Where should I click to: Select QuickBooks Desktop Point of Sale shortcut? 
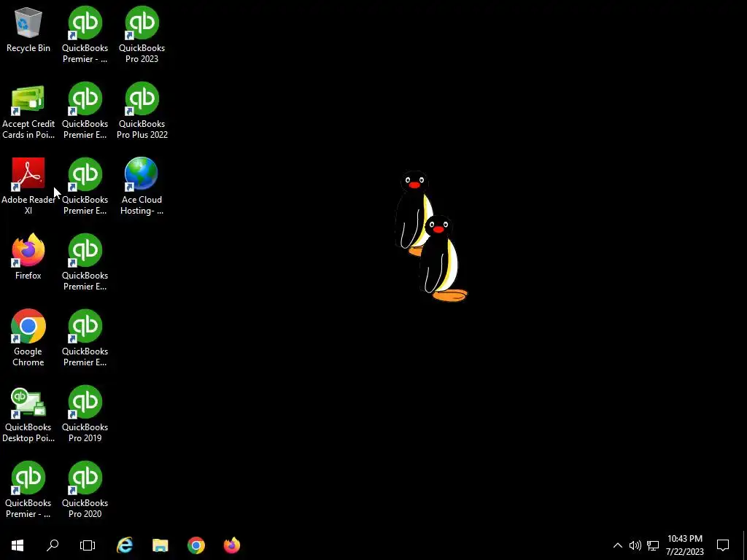tap(28, 415)
